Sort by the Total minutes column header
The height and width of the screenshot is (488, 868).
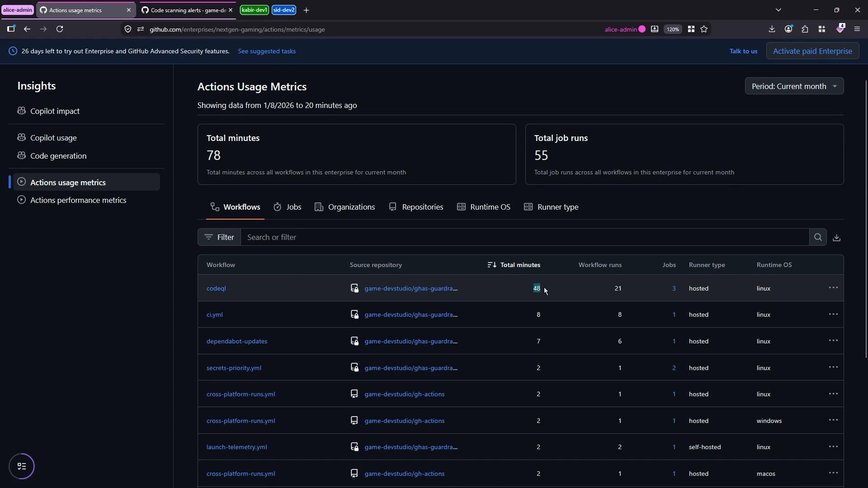pyautogui.click(x=514, y=265)
